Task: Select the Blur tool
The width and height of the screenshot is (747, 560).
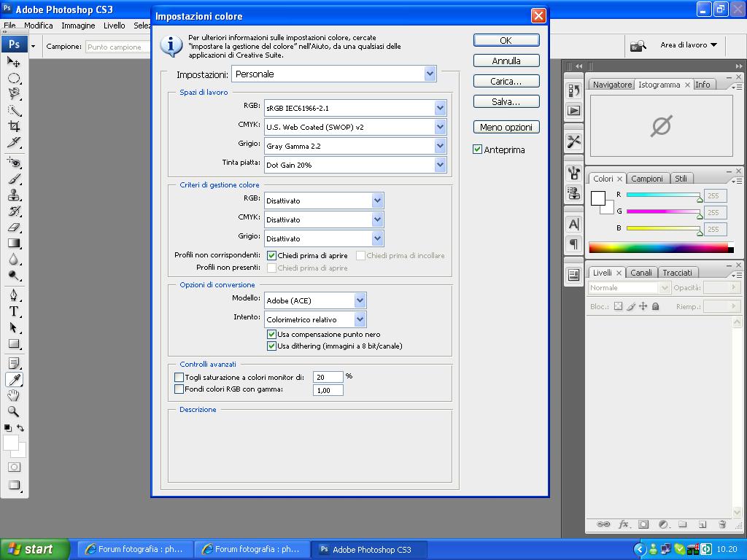Action: [x=14, y=260]
